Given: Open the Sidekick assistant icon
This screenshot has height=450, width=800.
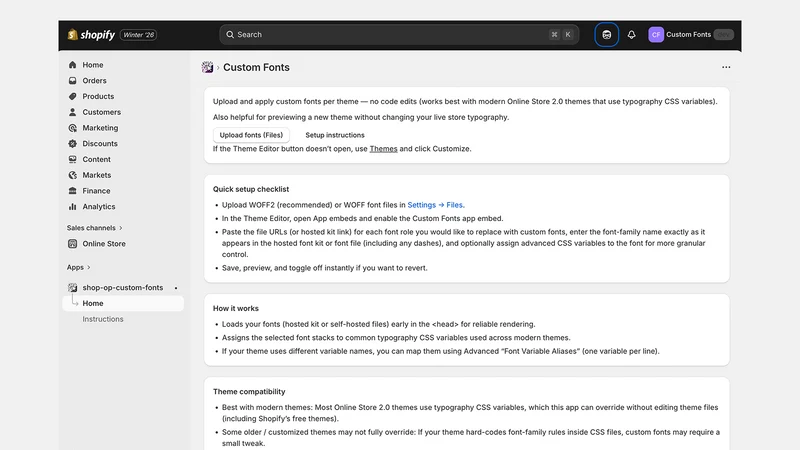Looking at the screenshot, I should click(607, 35).
